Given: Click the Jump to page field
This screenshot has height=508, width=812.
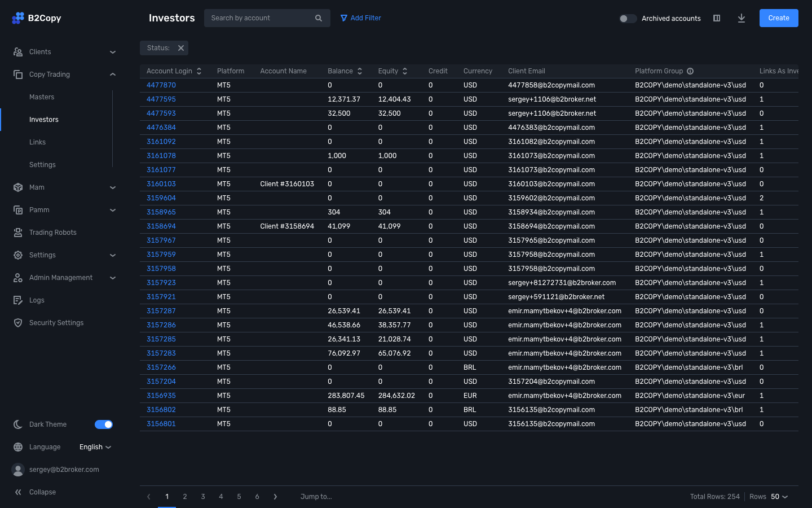Looking at the screenshot, I should (x=316, y=497).
